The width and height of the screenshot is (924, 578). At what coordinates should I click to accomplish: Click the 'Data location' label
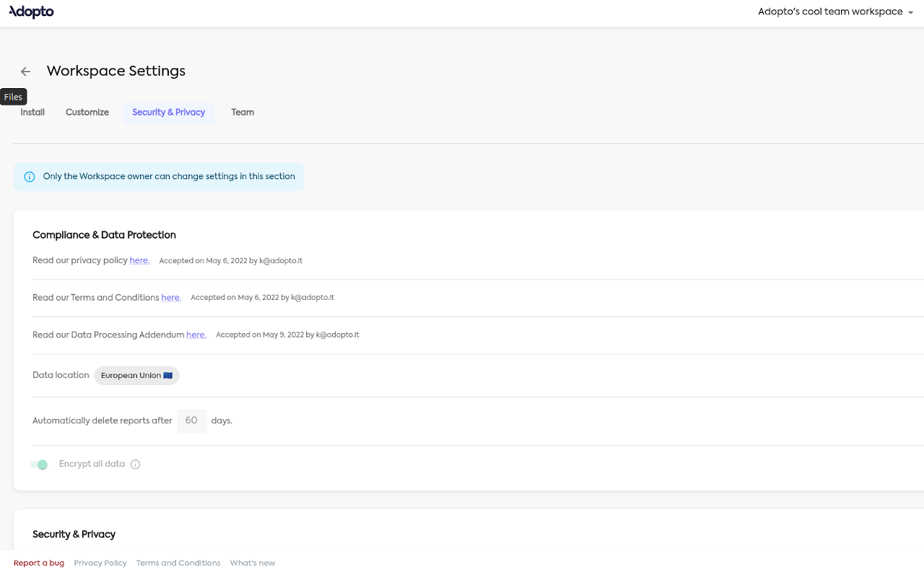61,375
